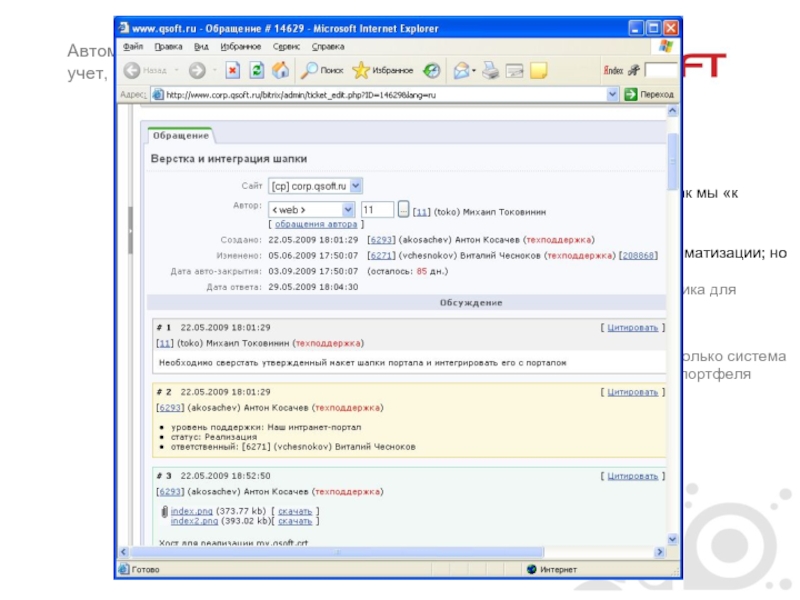Click horizontal scrollbar left arrow
800x600 pixels.
point(123,552)
